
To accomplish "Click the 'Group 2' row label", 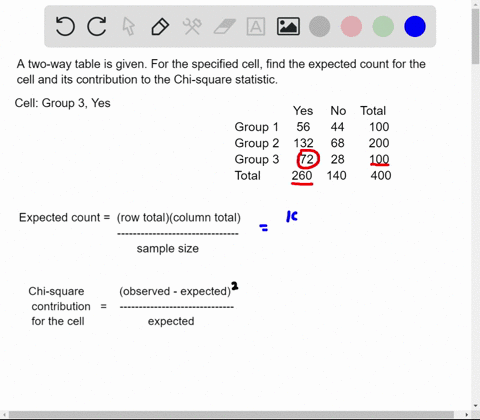I will point(257,143).
